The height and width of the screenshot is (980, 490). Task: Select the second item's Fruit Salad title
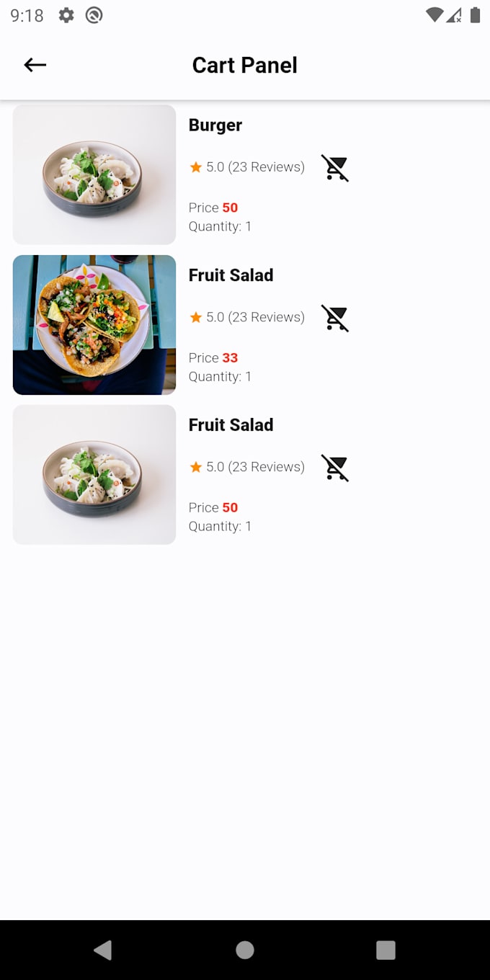point(231,275)
